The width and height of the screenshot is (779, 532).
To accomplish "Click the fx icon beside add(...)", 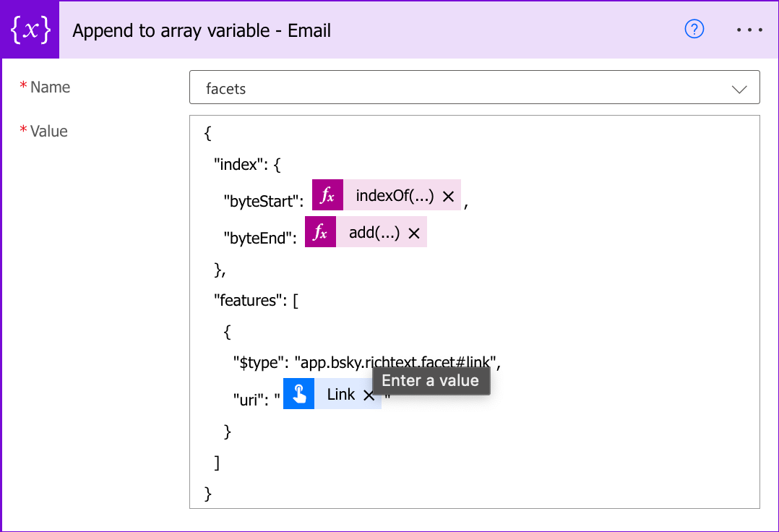I will 320,233.
